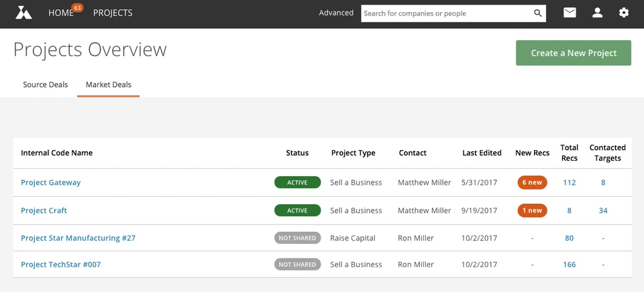This screenshot has width=644, height=292.
Task: Switch to Source Deals tab
Action: pyautogui.click(x=45, y=84)
